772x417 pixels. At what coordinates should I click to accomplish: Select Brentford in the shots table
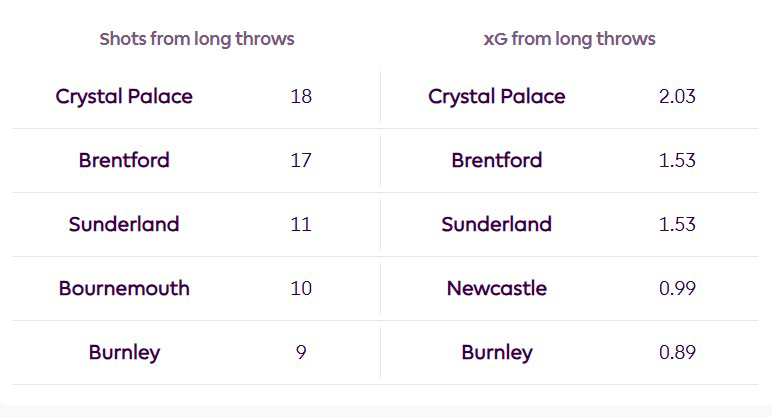coord(124,160)
